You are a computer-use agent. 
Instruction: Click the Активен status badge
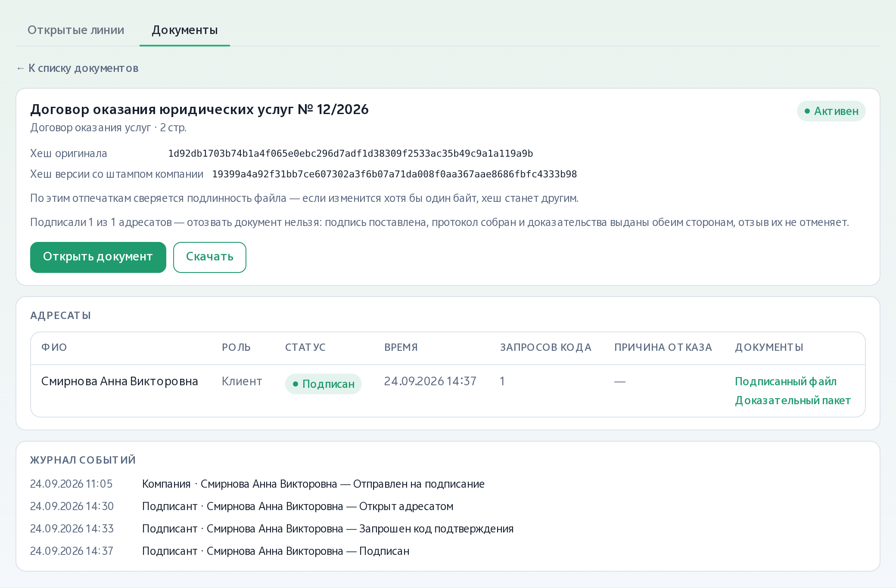click(831, 111)
